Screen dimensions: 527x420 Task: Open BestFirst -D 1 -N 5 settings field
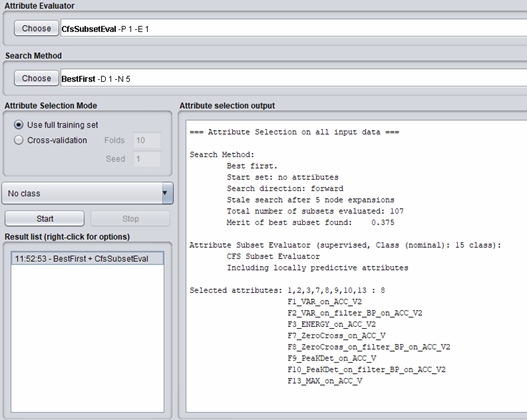294,79
